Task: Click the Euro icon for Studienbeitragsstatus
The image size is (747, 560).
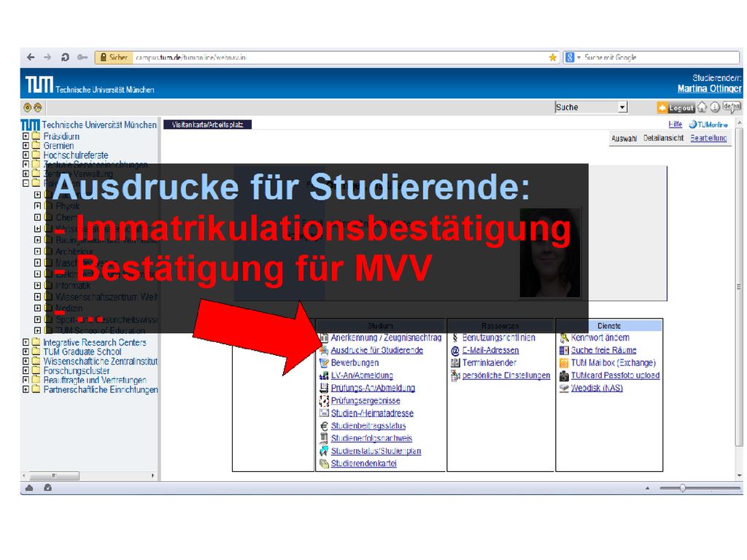Action: click(324, 426)
